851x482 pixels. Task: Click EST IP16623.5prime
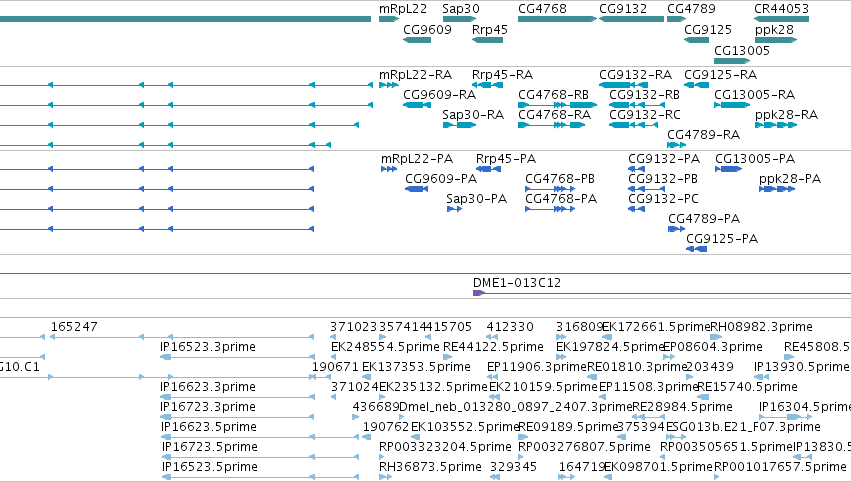pyautogui.click(x=208, y=427)
